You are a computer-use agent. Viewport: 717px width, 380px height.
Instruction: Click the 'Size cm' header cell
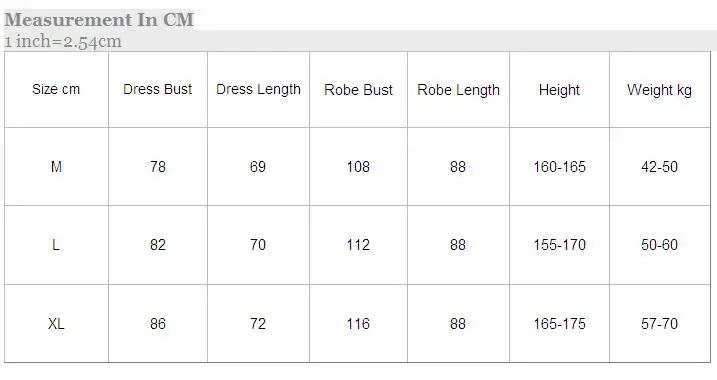pos(56,89)
